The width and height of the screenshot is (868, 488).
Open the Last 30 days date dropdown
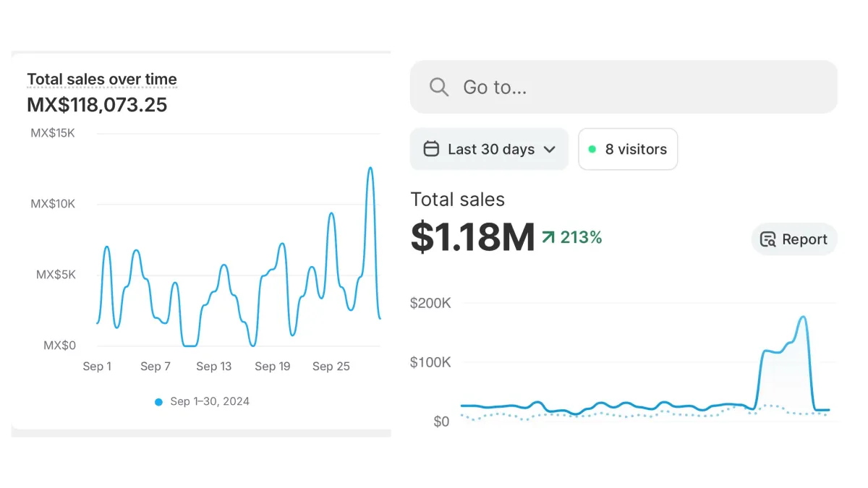point(490,149)
